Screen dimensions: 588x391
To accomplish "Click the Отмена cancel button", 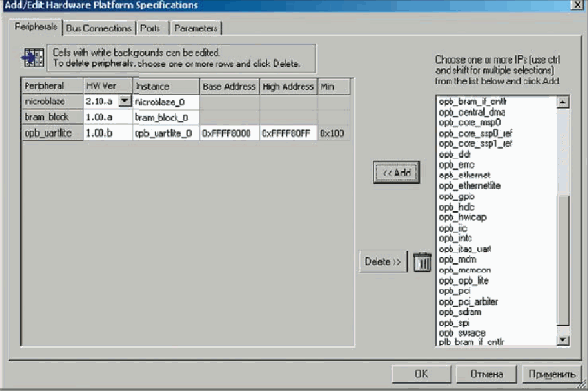I will [483, 373].
